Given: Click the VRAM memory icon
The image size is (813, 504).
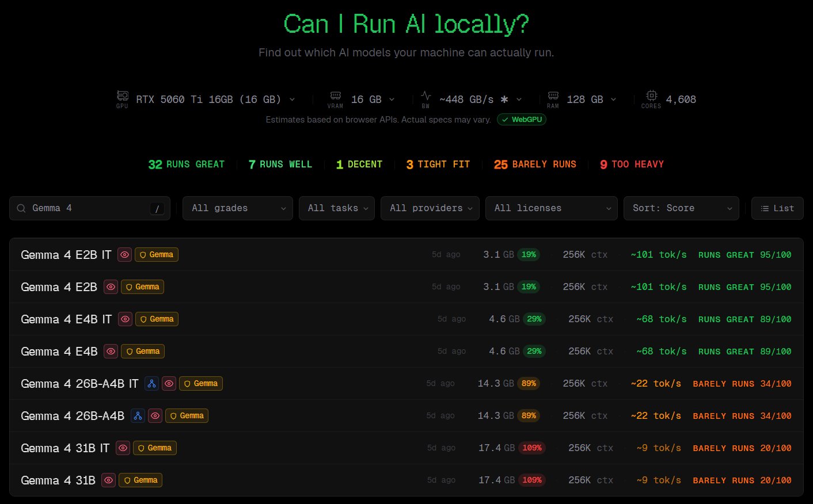Looking at the screenshot, I should (335, 96).
